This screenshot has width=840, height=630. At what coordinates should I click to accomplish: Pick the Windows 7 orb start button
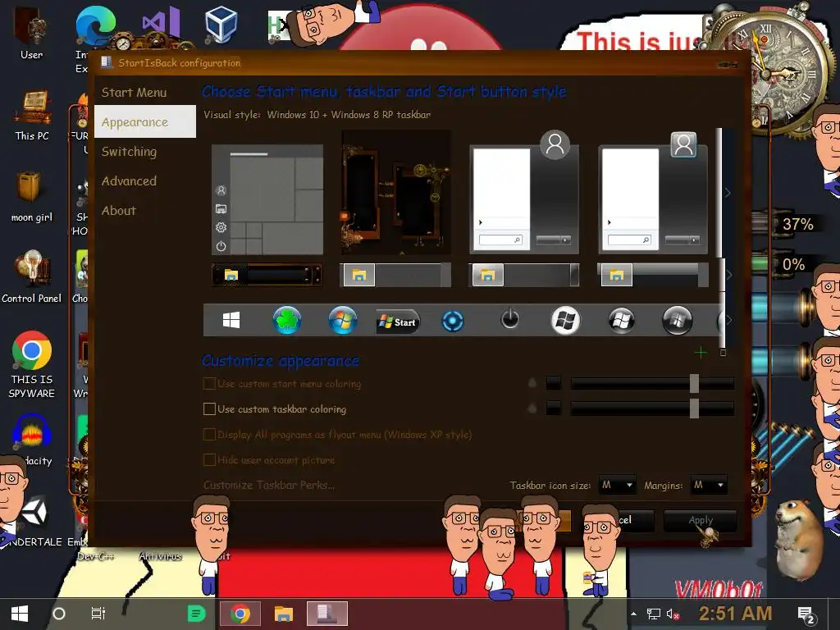tap(343, 321)
